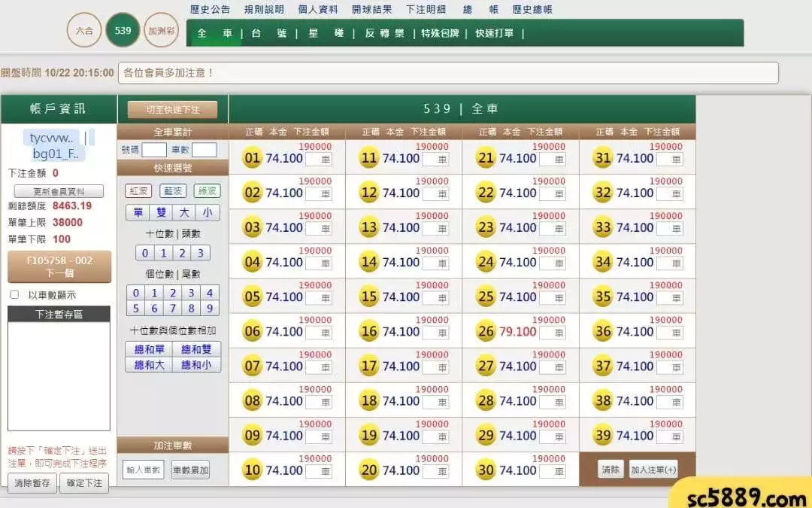The width and height of the screenshot is (812, 508).
Task: Click the 車數 input field
Action: (x=204, y=150)
